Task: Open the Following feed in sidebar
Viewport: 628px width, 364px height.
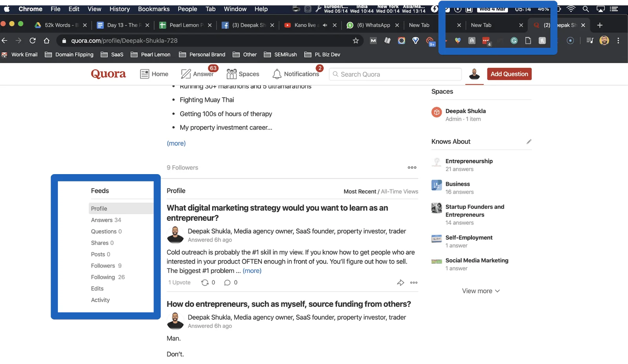Action: coord(108,277)
